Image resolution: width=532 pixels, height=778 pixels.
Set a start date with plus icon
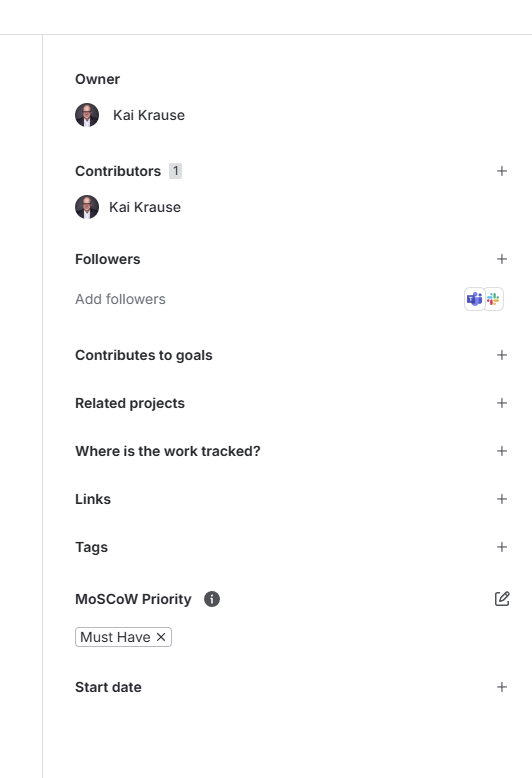point(502,687)
